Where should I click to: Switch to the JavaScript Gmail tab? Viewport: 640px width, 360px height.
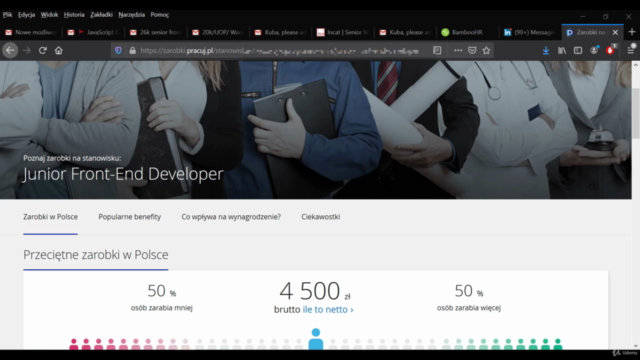tap(93, 32)
